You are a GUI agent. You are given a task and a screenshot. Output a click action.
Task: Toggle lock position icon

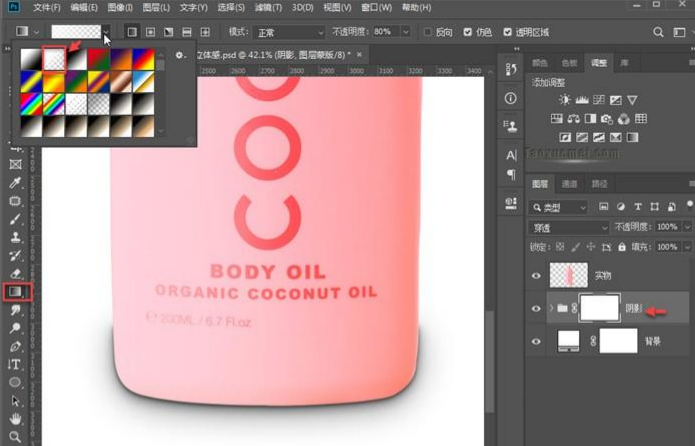(x=591, y=247)
